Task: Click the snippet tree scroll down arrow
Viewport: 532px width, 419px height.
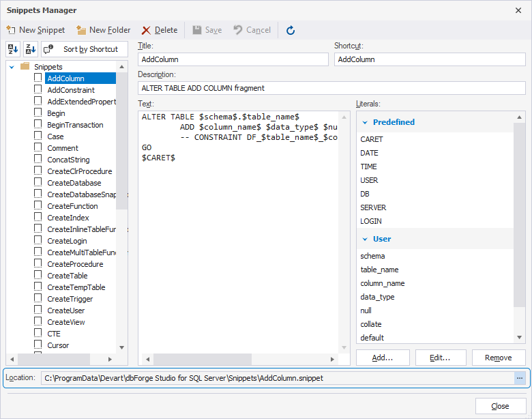Action: coord(122,347)
